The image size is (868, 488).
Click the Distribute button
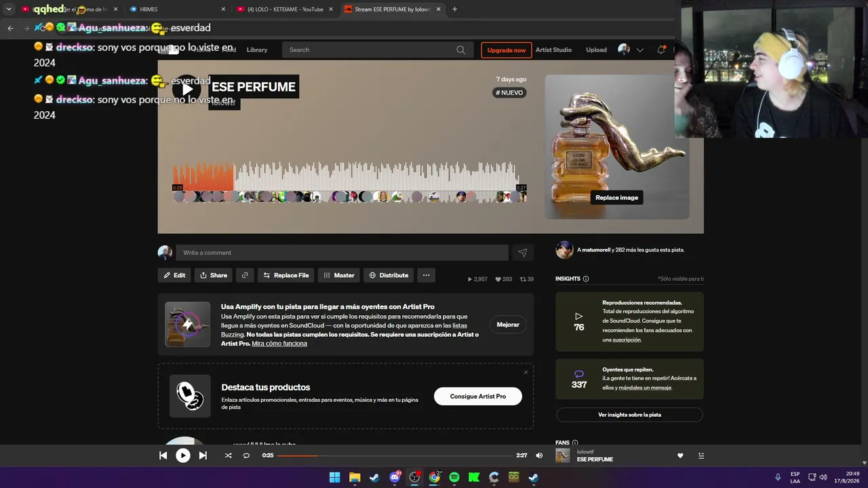click(x=389, y=275)
